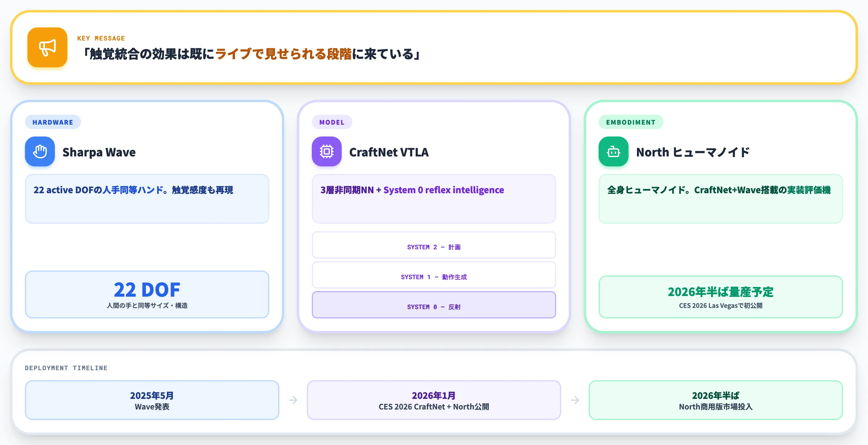Open the 2026年1月 CES 2026 timeline card
This screenshot has height=445, width=868.
434,400
